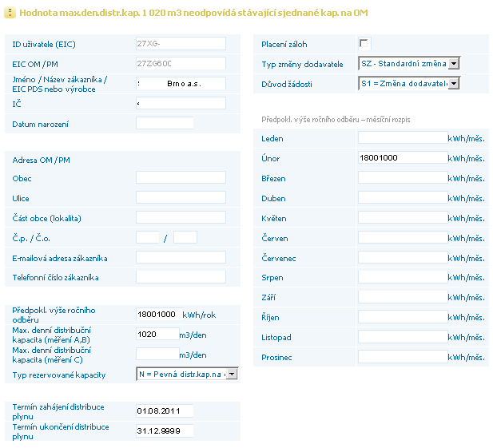
Task: Open the Typ změny dodavatele dropdown
Action: tap(409, 63)
